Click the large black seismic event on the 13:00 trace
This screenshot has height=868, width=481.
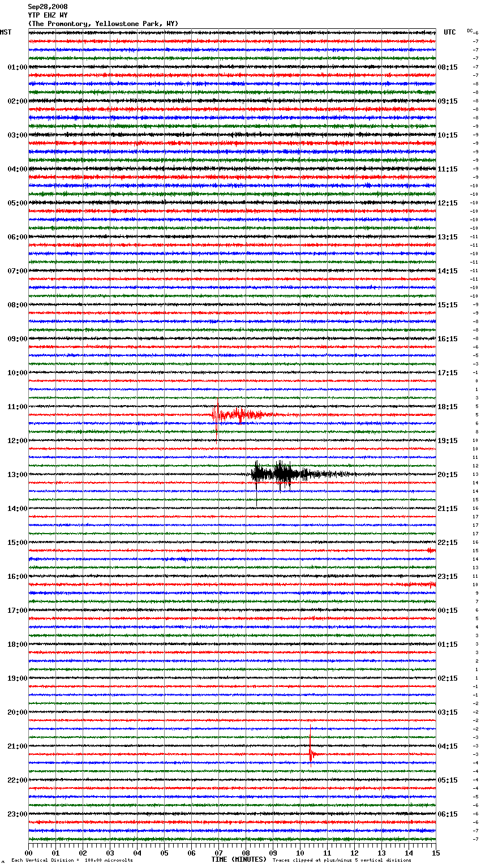click(278, 474)
